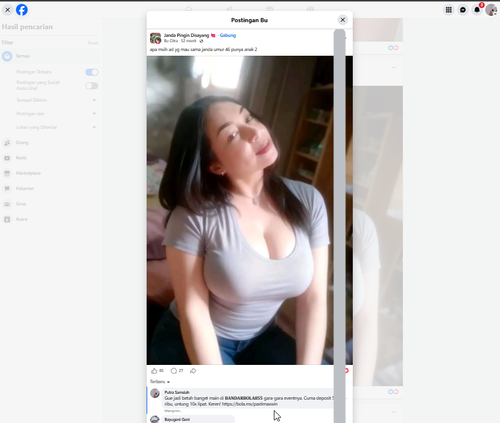
Task: Click the Reels icon in sidebar
Action: 7,158
